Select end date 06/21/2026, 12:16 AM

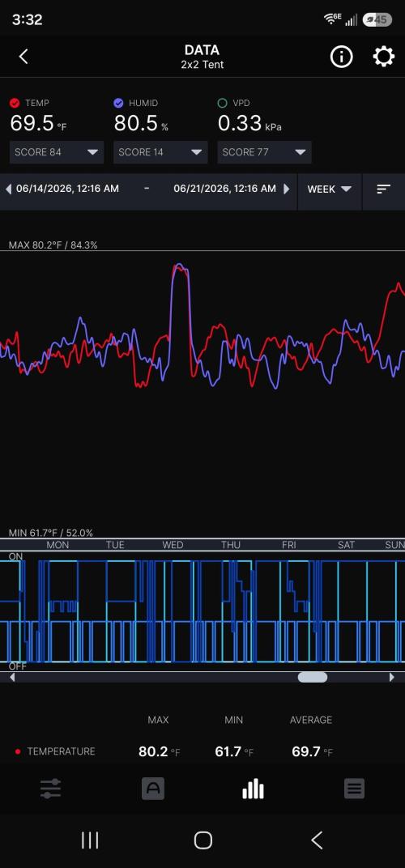pyautogui.click(x=224, y=189)
